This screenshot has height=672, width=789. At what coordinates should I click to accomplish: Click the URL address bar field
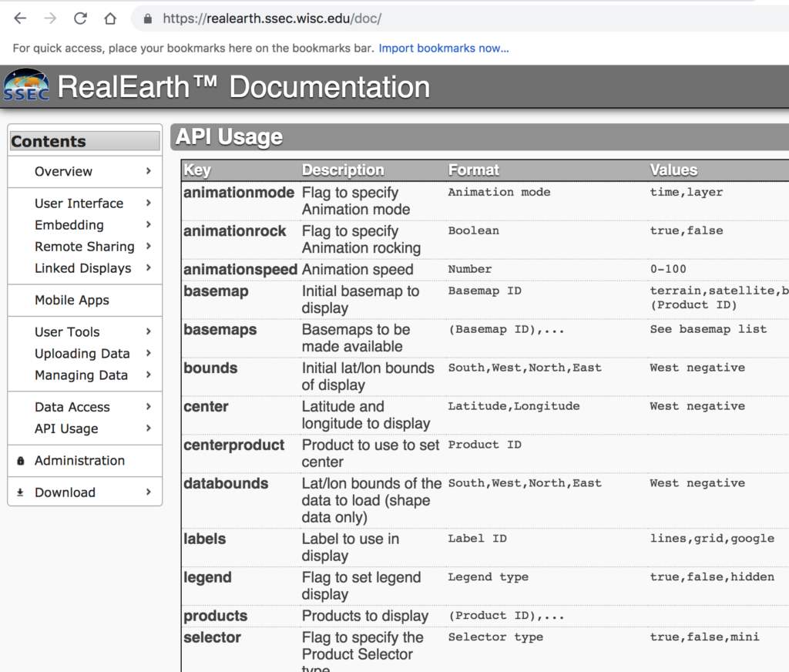pos(462,18)
